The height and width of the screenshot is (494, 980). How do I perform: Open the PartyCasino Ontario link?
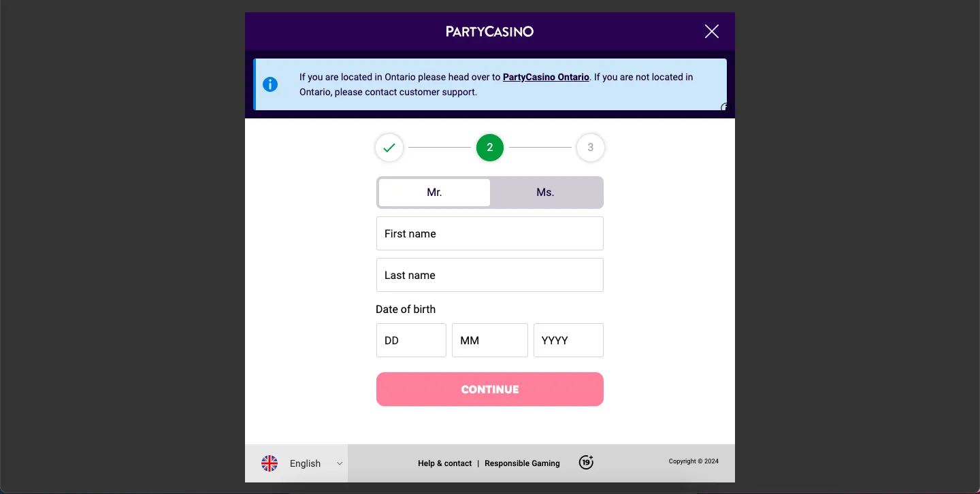546,77
